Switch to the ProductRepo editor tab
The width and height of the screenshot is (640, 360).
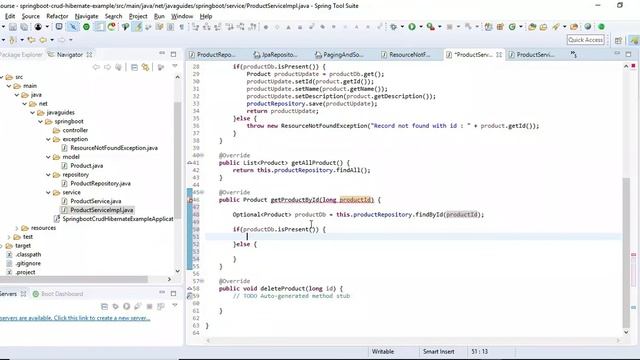pyautogui.click(x=216, y=55)
